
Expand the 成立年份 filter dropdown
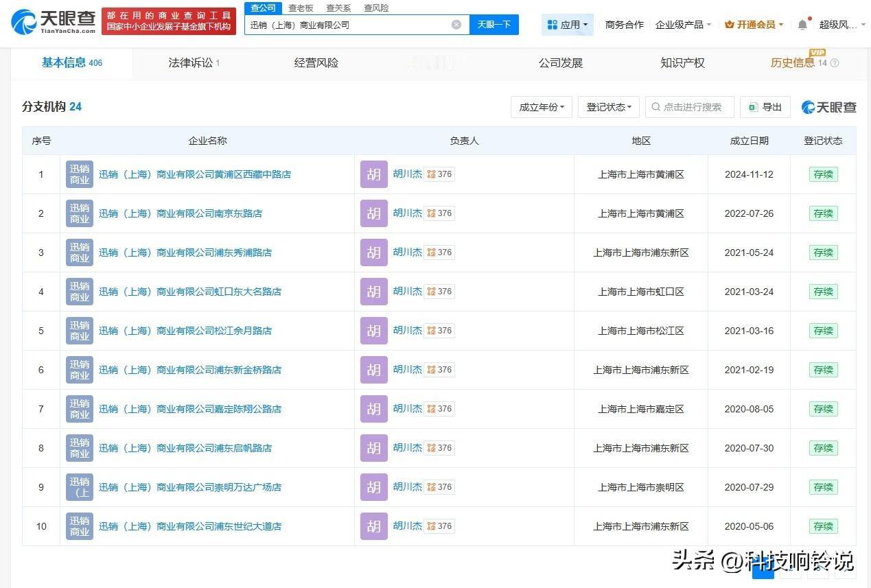coord(541,107)
